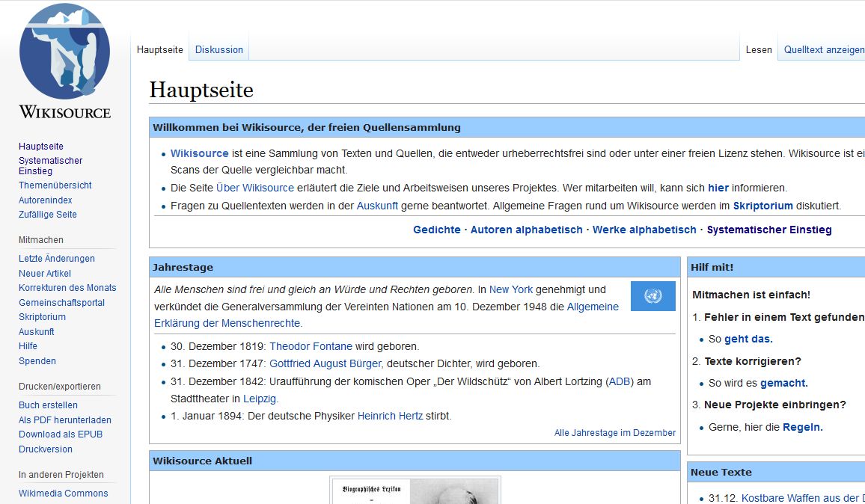This screenshot has width=865, height=504.
Task: Click the Spenden link
Action: pyautogui.click(x=37, y=361)
